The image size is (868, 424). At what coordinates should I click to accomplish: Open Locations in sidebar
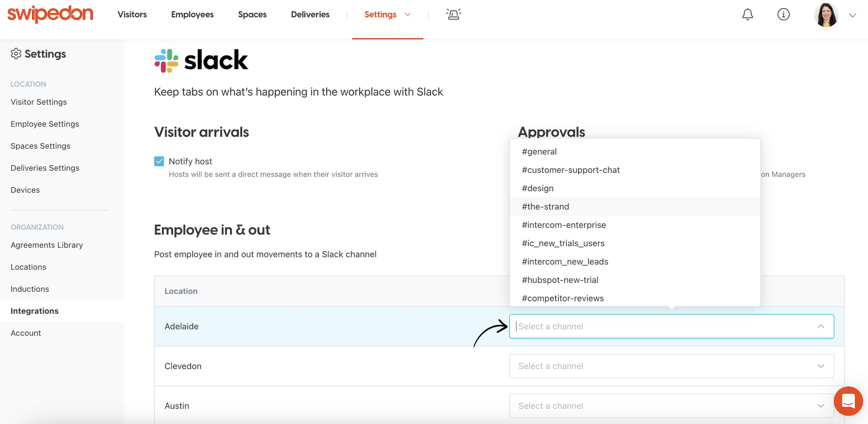28,267
